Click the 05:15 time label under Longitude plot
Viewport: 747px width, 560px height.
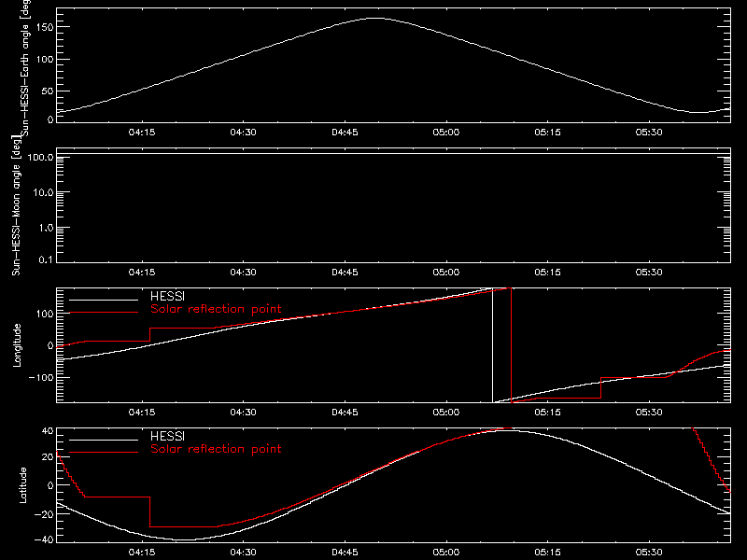[x=547, y=413]
